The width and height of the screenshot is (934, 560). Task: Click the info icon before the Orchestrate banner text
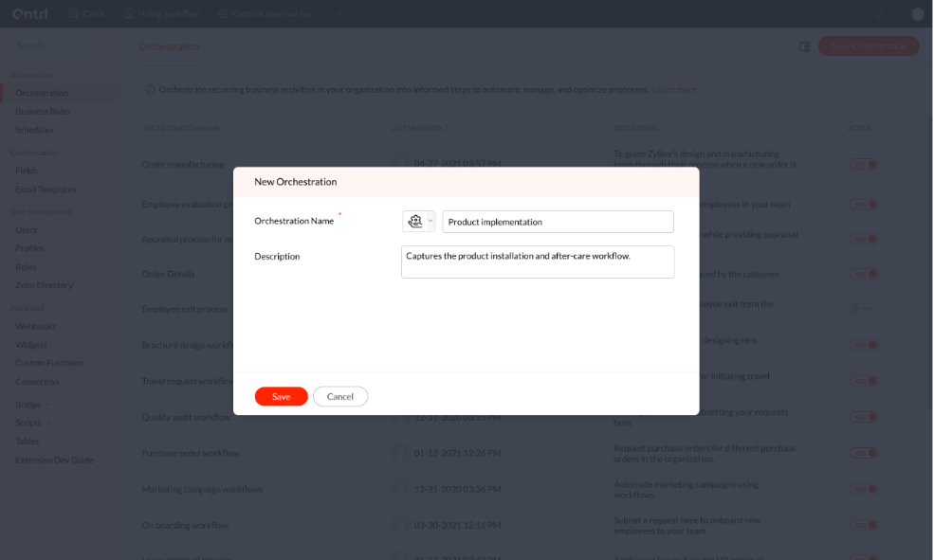150,89
